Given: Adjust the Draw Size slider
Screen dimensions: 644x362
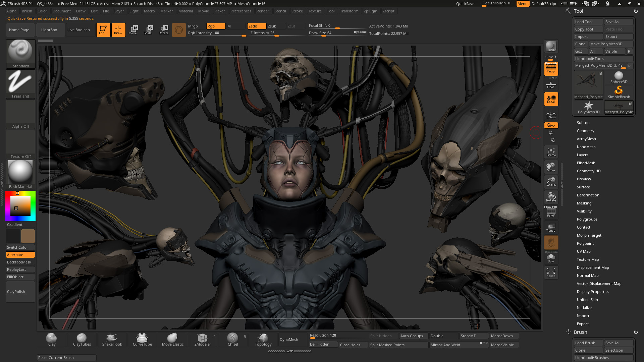Looking at the screenshot, I should point(337,33).
